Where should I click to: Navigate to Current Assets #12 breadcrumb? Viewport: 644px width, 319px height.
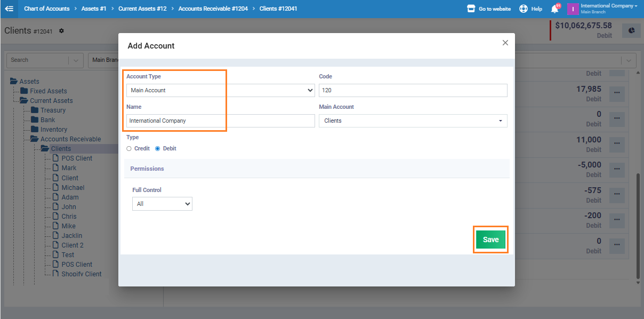click(x=142, y=9)
